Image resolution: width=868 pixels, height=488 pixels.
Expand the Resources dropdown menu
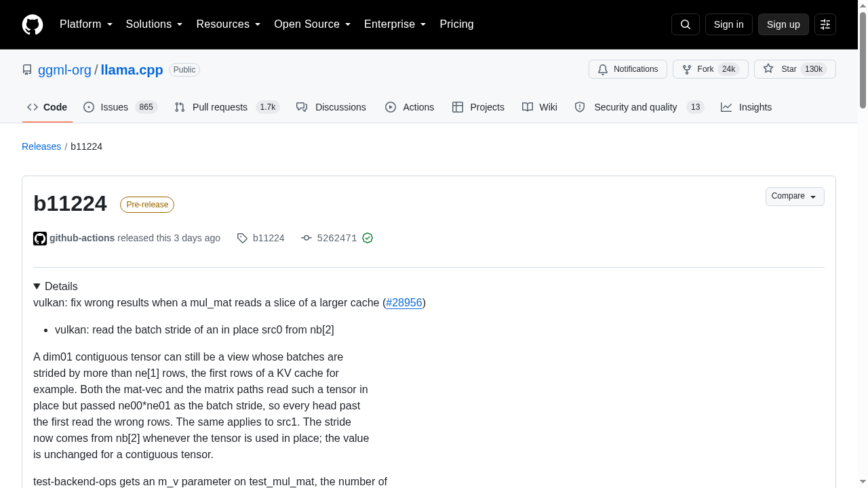[229, 24]
